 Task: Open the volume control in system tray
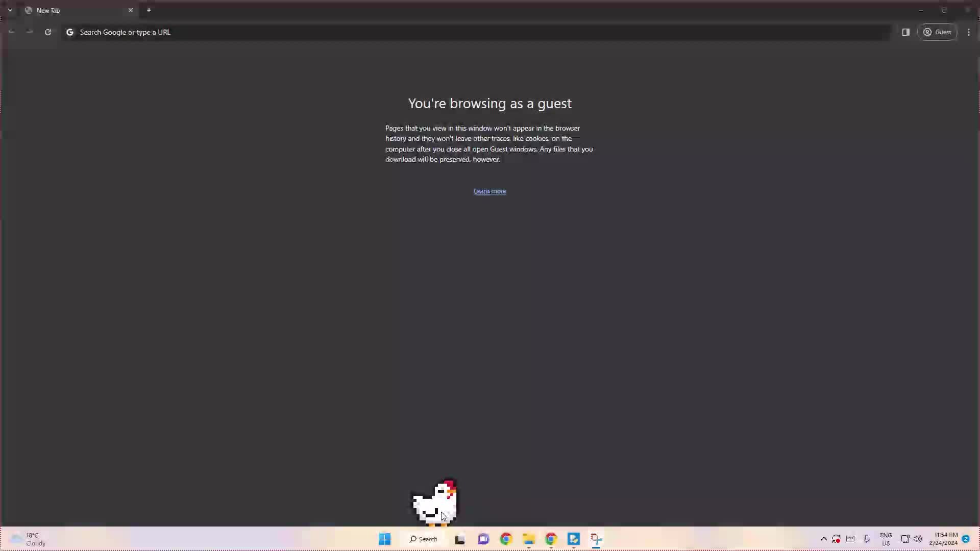918,539
